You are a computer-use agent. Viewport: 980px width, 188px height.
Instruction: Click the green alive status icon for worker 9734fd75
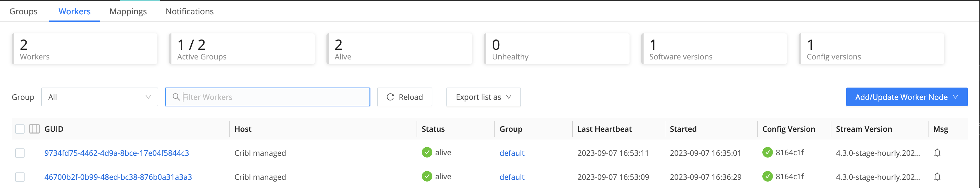[427, 152]
